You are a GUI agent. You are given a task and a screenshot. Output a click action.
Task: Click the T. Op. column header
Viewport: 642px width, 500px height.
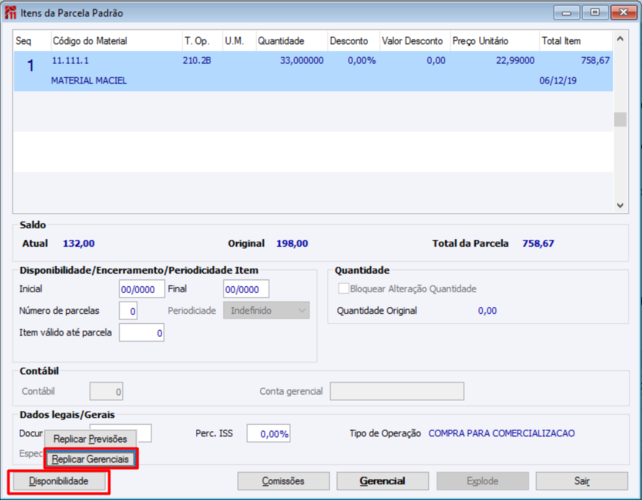coord(202,41)
